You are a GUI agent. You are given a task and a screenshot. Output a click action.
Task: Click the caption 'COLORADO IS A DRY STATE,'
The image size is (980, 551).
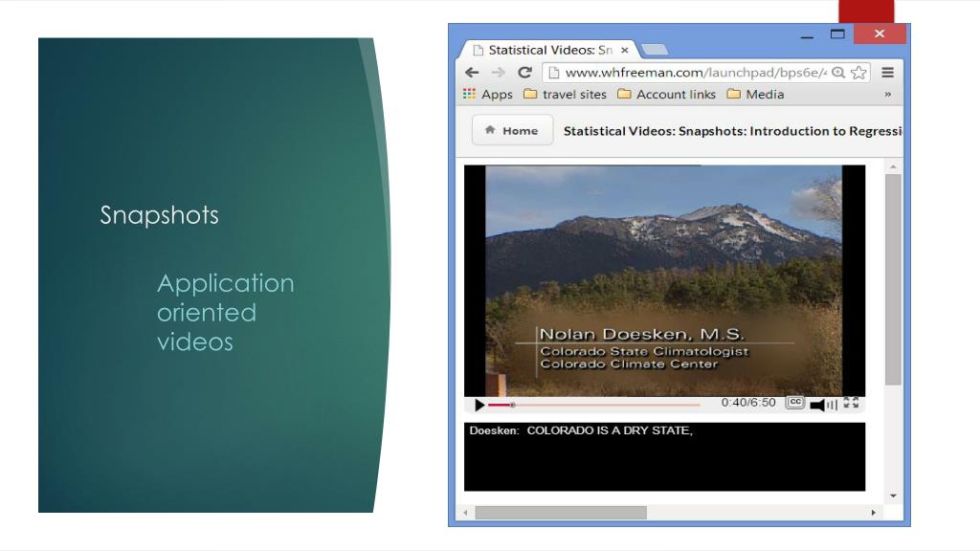[610, 430]
